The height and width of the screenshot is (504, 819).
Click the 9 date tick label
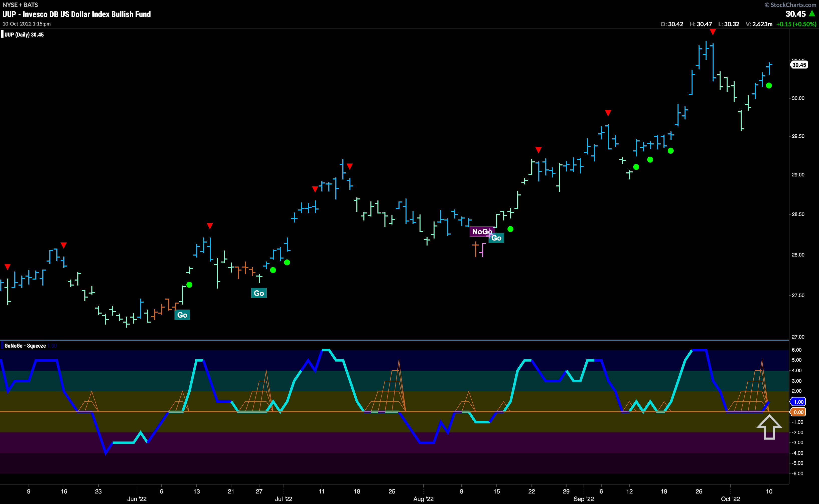(29, 491)
